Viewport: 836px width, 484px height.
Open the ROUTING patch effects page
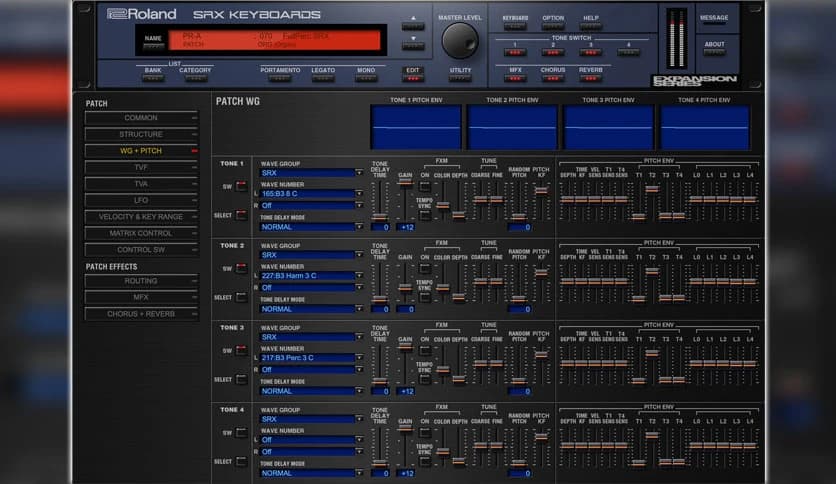pos(141,281)
